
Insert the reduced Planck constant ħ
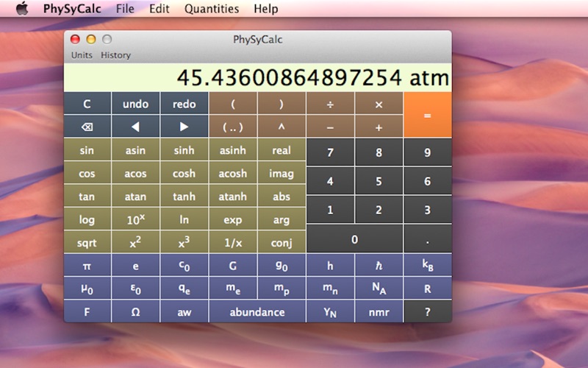click(x=379, y=266)
